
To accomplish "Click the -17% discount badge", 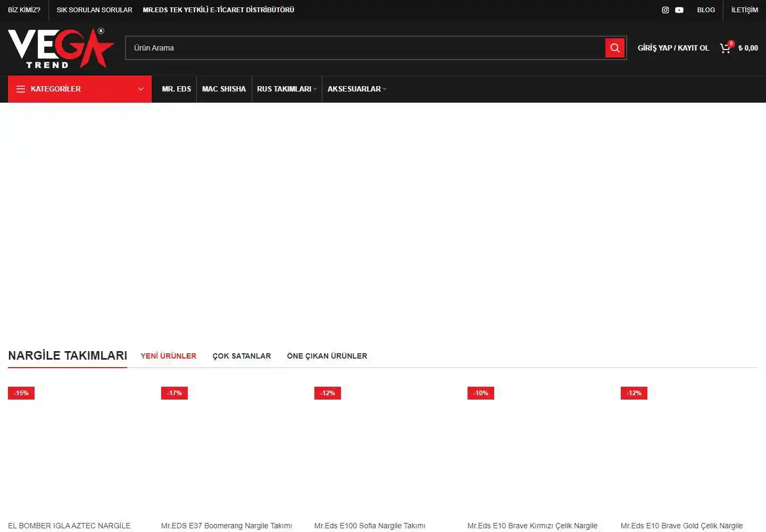I will [174, 393].
